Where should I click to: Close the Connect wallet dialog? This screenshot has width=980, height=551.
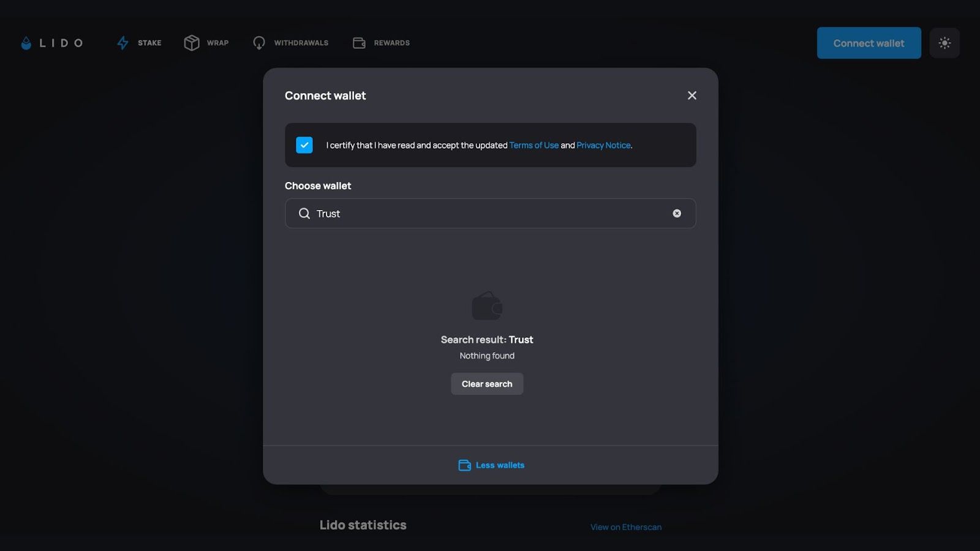[692, 96]
